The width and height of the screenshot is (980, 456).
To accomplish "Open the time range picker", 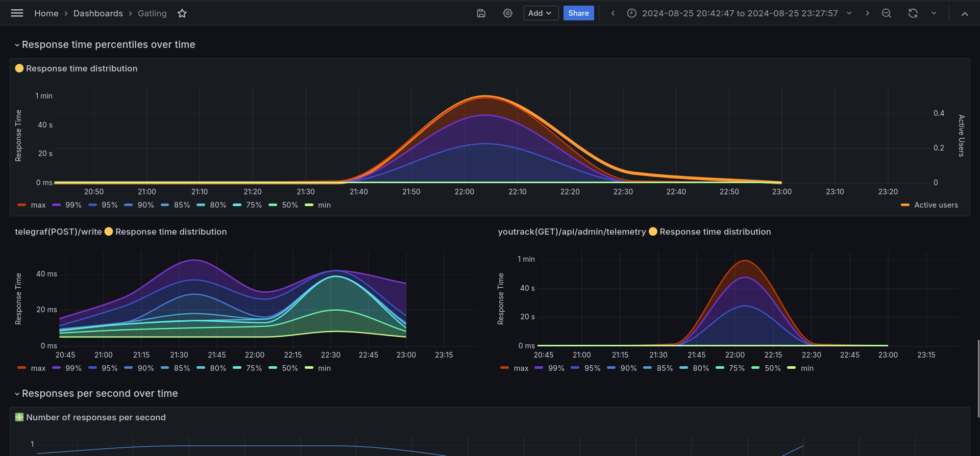I will pyautogui.click(x=739, y=13).
